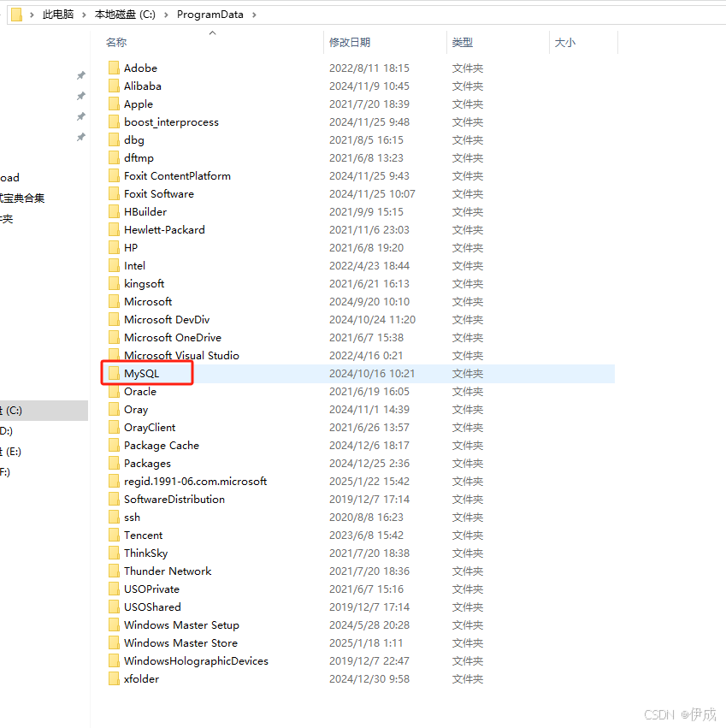The image size is (726, 728).
Task: Expand the chevron after ProgramData in address bar
Action: tap(254, 15)
